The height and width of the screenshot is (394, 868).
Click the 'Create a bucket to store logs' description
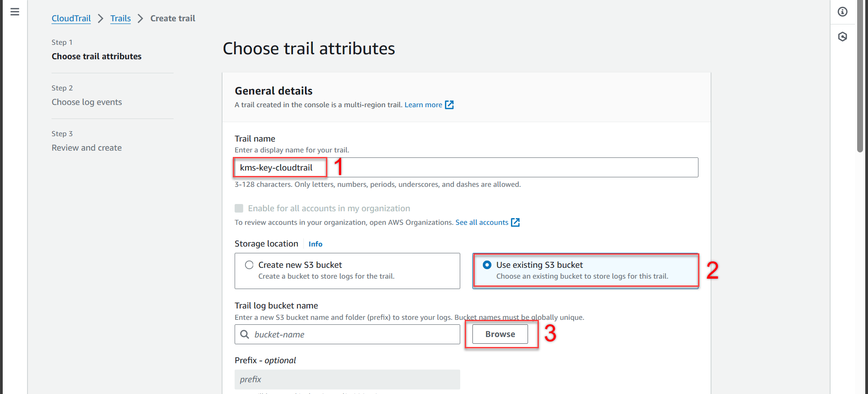(326, 276)
